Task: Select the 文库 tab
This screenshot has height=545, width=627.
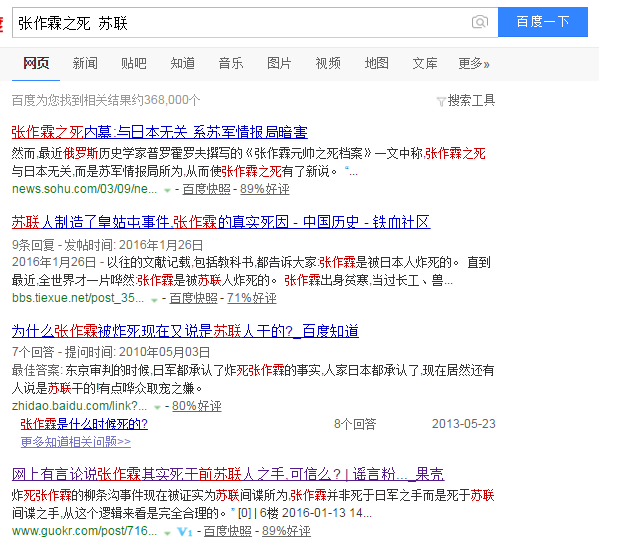Action: coord(425,63)
